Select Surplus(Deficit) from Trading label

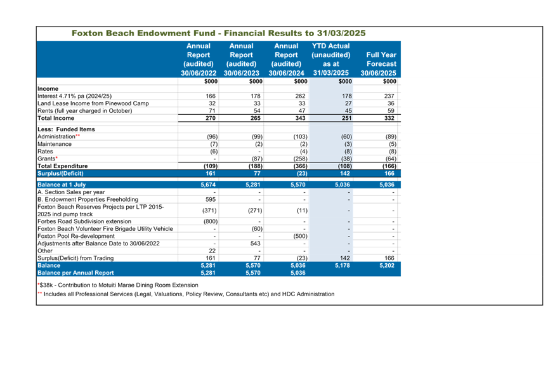(x=75, y=258)
